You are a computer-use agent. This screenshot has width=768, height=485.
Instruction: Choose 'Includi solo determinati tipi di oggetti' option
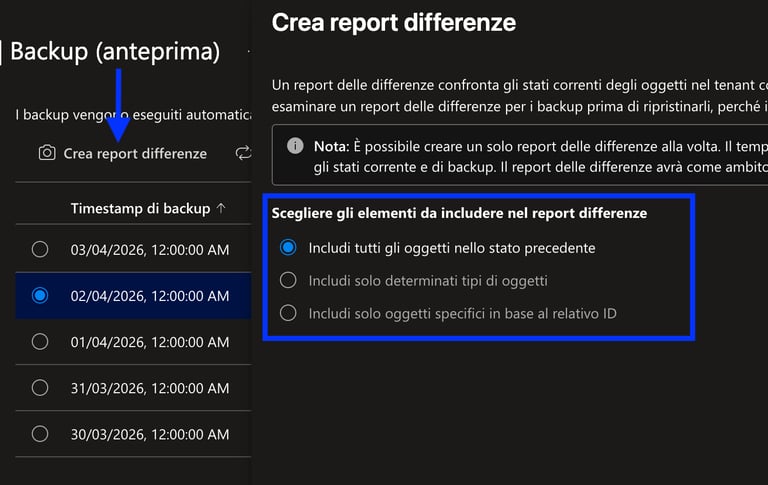(x=288, y=280)
